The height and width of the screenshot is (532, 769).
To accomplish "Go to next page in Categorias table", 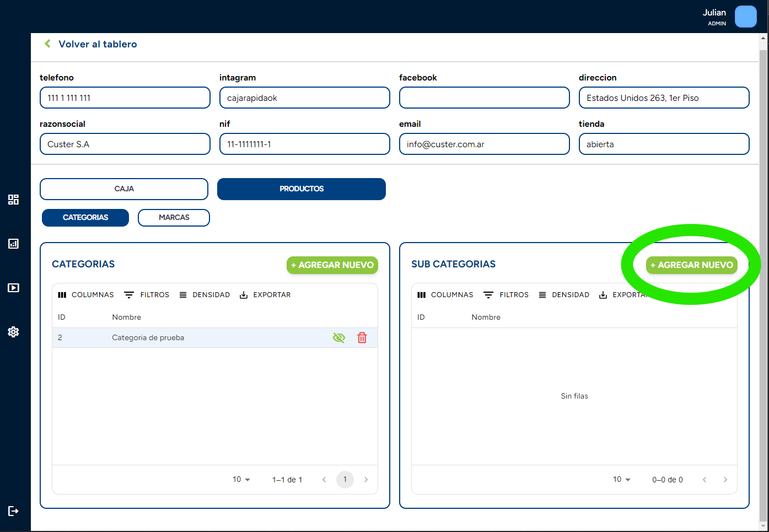I will pos(366,480).
